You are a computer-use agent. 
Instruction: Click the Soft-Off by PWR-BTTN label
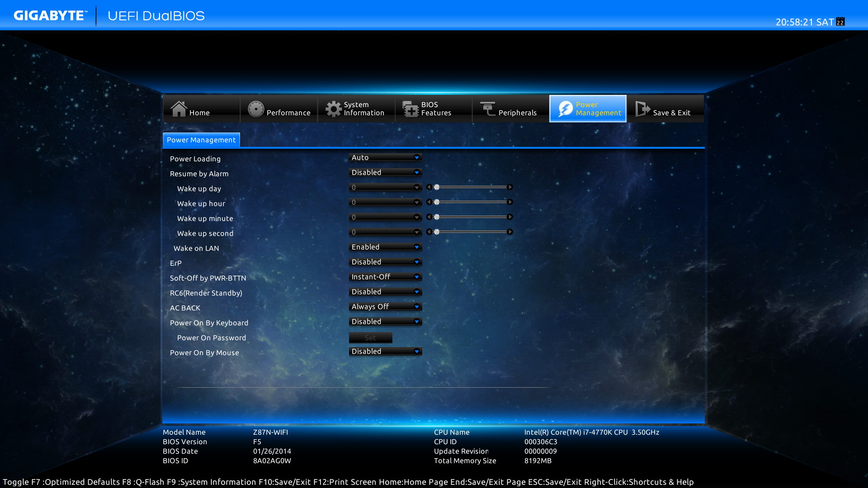coord(208,278)
